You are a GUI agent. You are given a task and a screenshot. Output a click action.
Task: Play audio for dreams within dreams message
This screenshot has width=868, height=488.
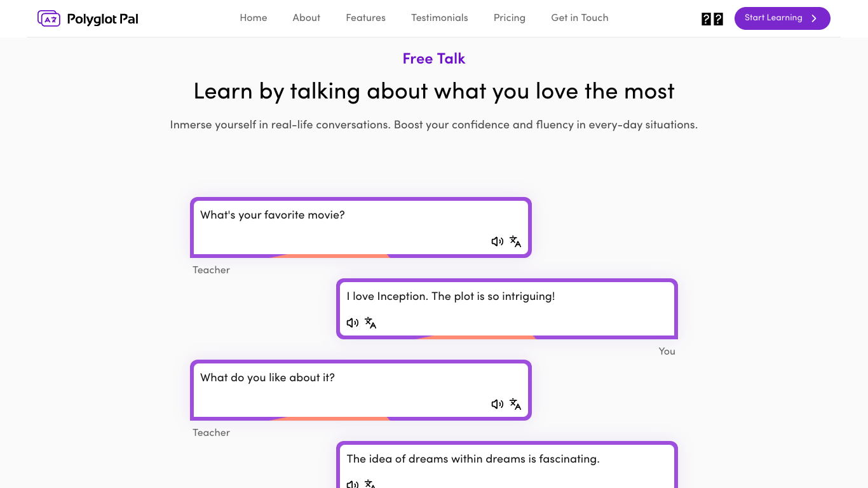[x=353, y=484]
